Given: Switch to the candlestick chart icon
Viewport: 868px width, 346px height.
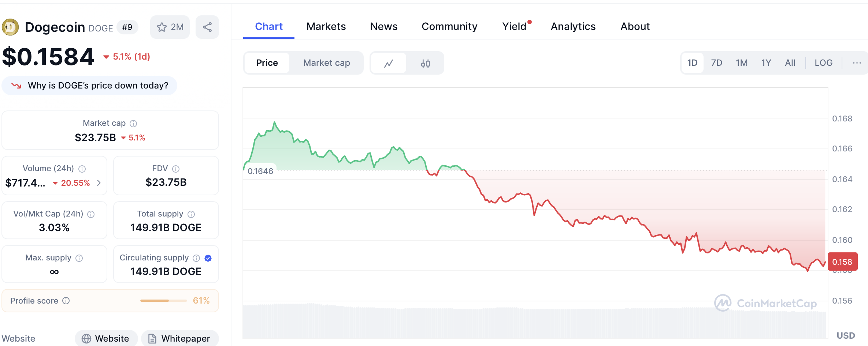Looking at the screenshot, I should pos(425,63).
